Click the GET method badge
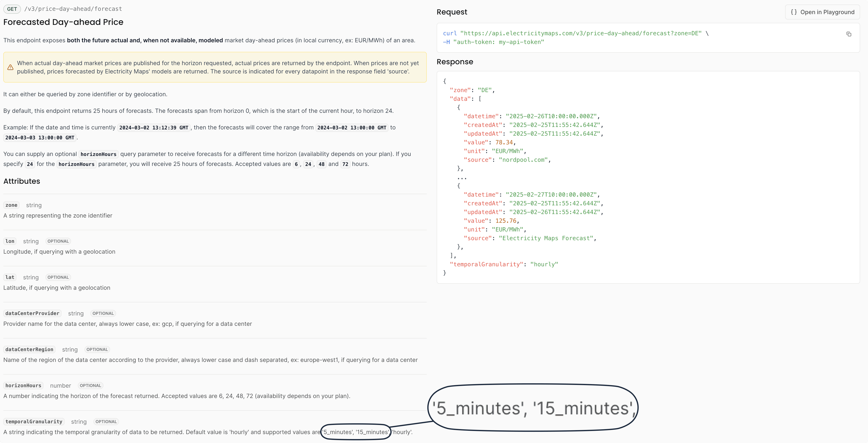 click(x=12, y=9)
